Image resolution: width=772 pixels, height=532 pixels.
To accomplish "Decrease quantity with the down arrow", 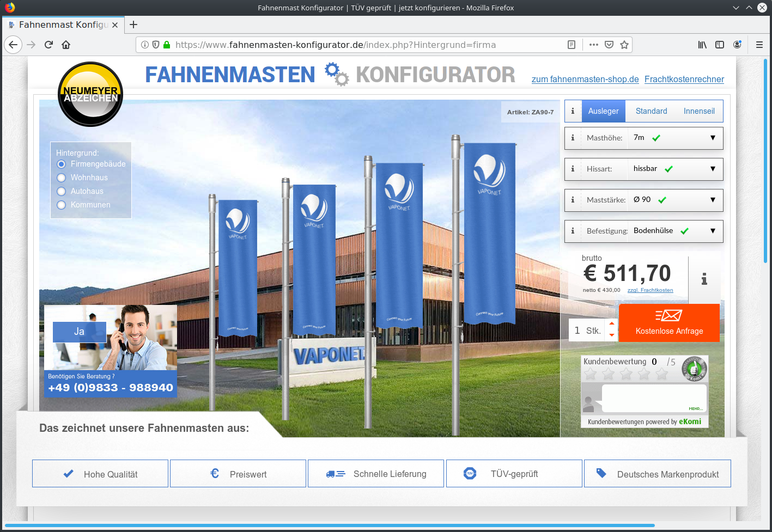I will click(612, 335).
